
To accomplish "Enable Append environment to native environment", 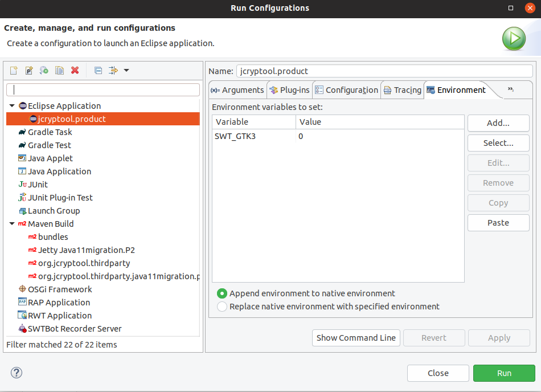I will point(222,293).
